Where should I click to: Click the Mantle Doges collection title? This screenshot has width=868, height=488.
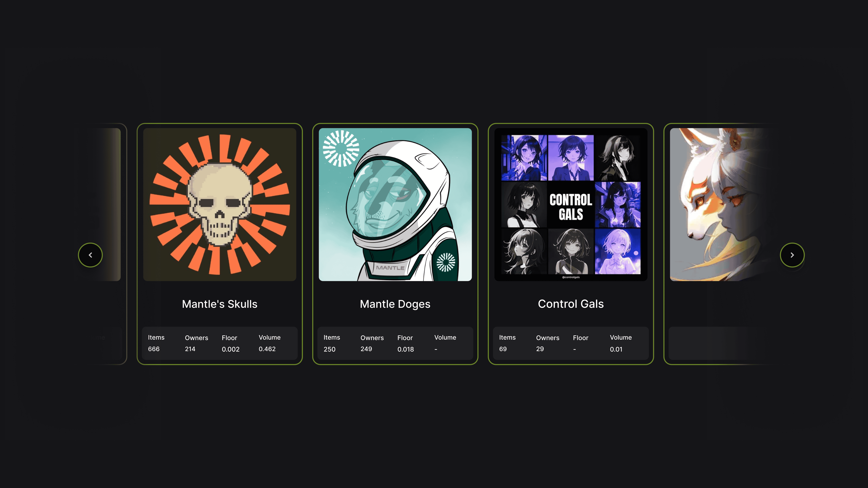(395, 304)
